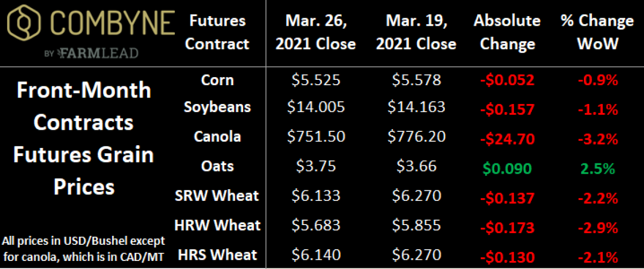Select the Mar. 26, 2021 Close header
The image size is (644, 269).
pyautogui.click(x=316, y=32)
